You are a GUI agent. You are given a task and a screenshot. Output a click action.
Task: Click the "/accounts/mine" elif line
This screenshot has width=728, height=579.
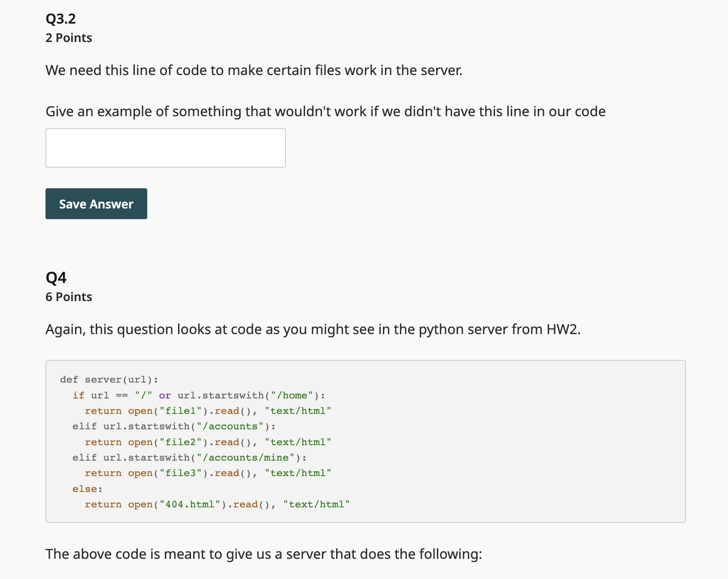coord(189,458)
